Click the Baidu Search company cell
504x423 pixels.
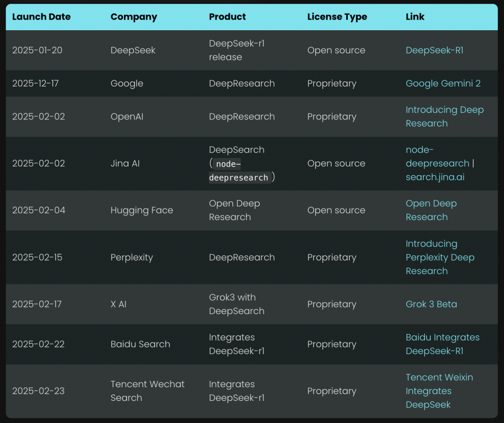pos(141,344)
